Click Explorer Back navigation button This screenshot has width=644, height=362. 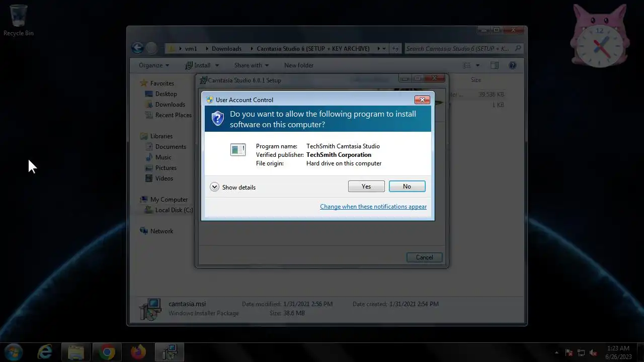click(137, 48)
